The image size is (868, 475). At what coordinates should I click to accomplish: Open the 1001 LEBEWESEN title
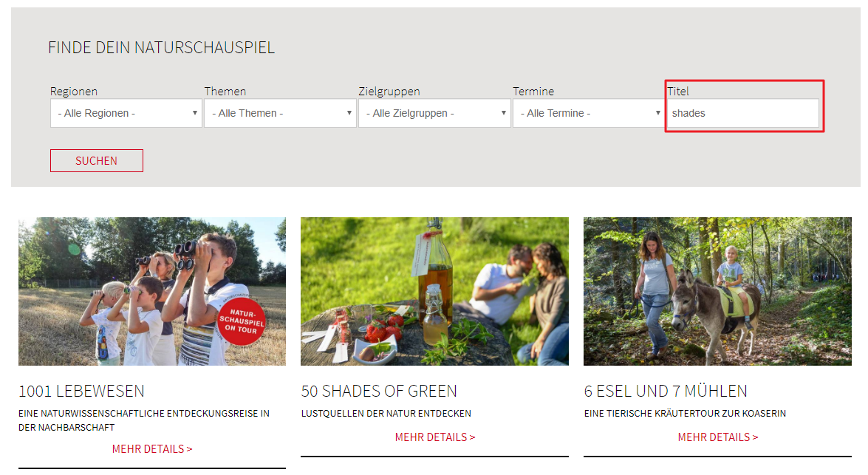(81, 391)
